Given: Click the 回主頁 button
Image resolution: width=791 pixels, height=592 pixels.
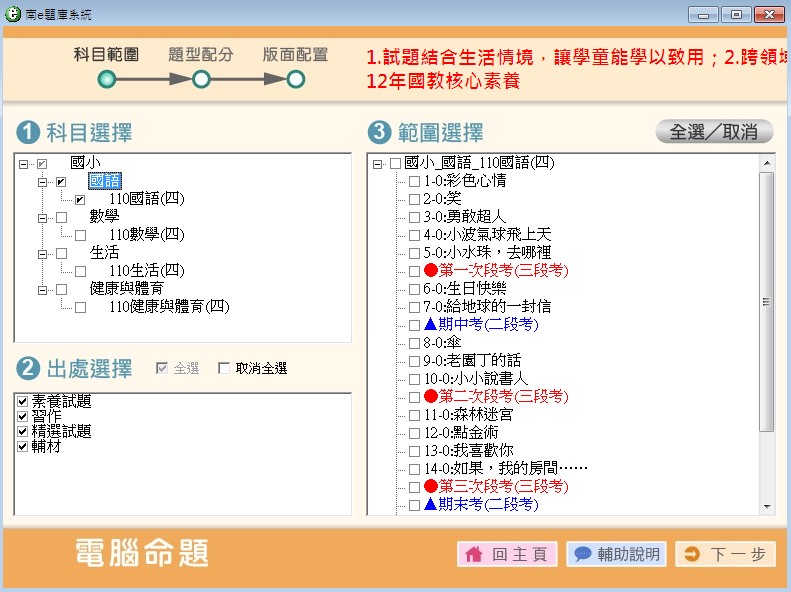Looking at the screenshot, I should click(x=507, y=554).
